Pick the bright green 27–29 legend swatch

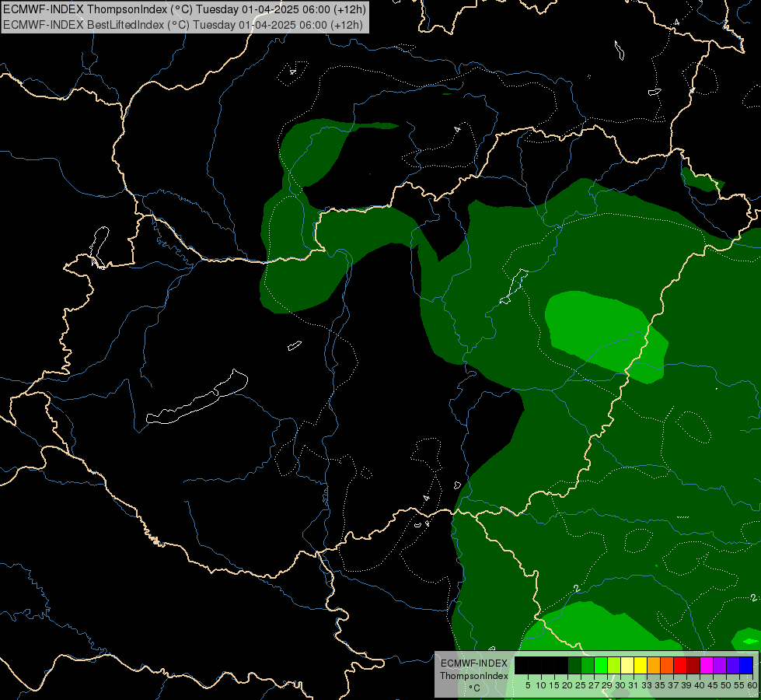(x=601, y=665)
